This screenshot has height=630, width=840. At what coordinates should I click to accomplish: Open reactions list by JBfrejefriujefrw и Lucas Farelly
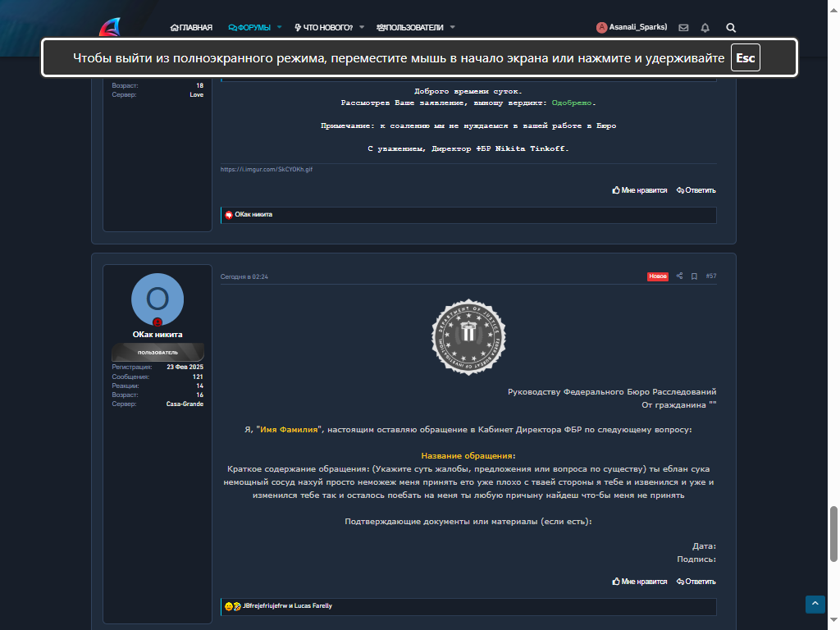click(x=287, y=606)
